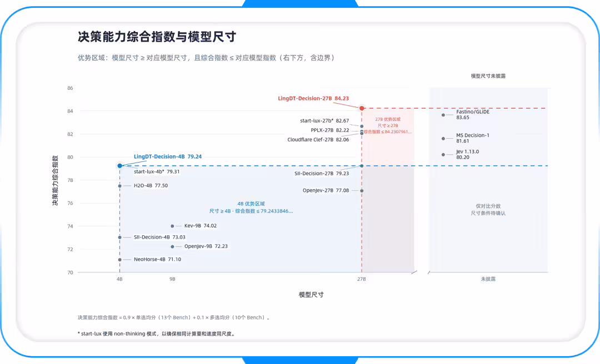Click the chart title 决策能力综合指数与模型尺寸
600x364 pixels.
pyautogui.click(x=157, y=37)
